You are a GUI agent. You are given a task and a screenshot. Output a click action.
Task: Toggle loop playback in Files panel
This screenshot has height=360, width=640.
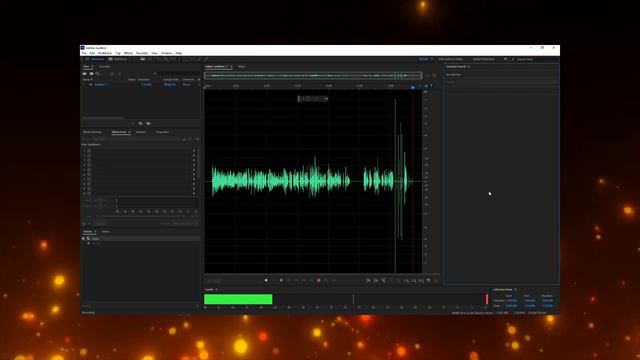click(141, 123)
